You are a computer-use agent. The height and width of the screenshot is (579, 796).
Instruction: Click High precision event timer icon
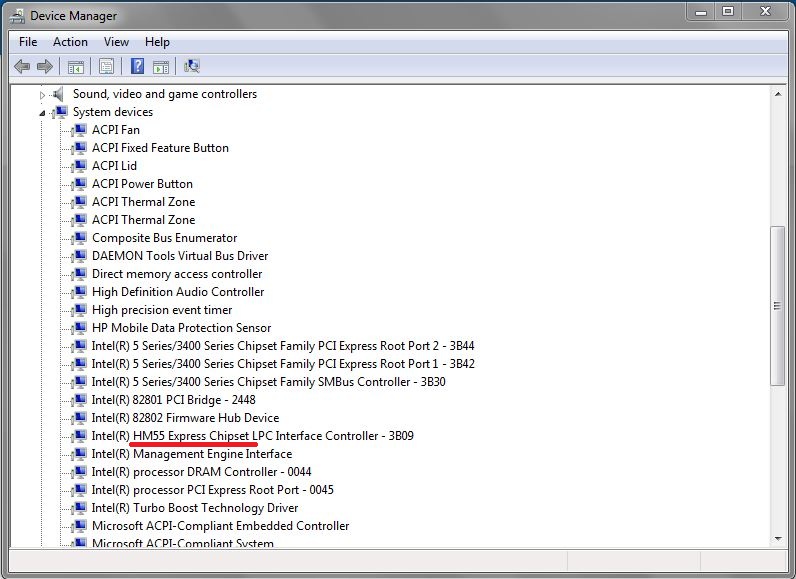[79, 310]
